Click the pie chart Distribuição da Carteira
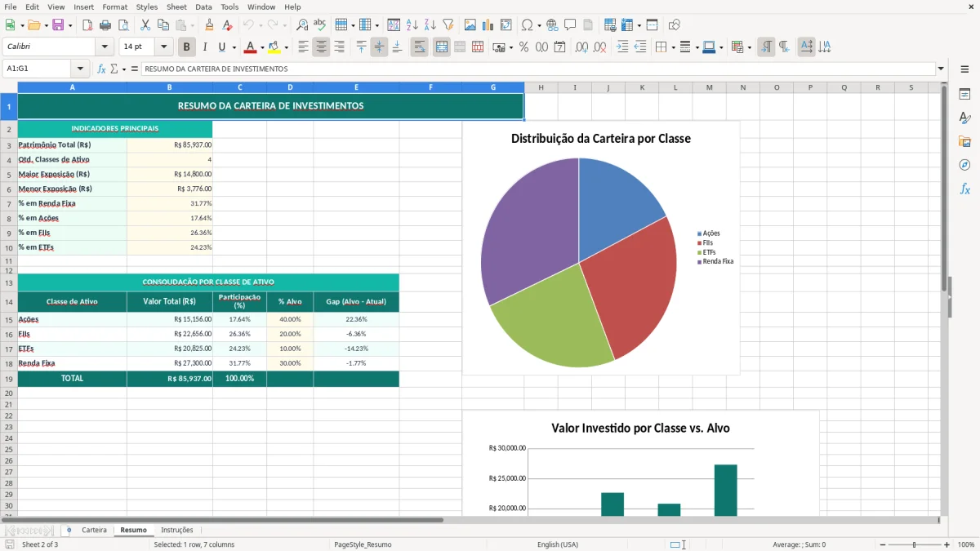The height and width of the screenshot is (551, 980). pos(579,263)
